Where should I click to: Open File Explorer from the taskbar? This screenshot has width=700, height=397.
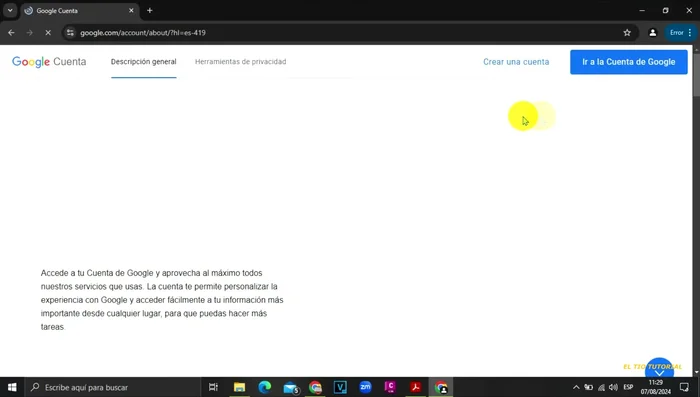click(239, 387)
